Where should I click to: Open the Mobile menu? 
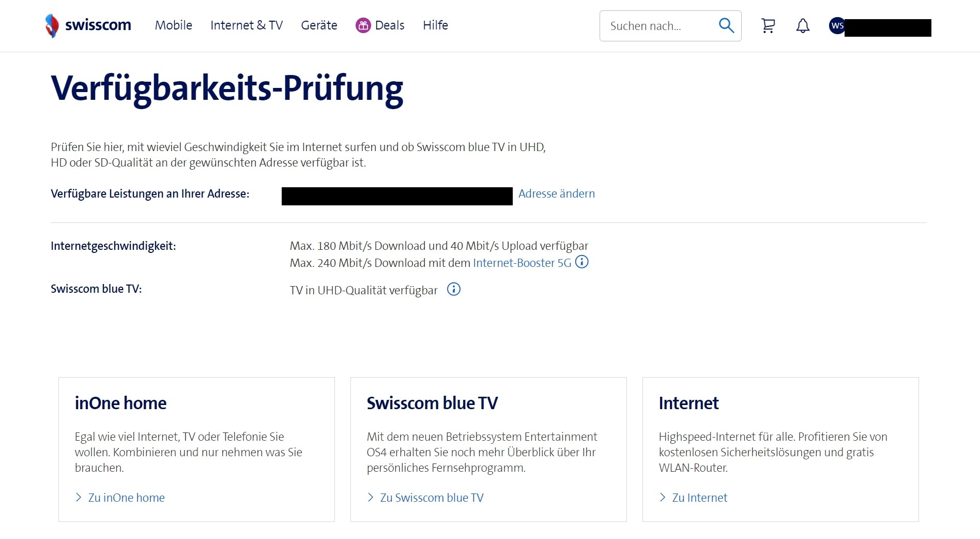tap(173, 25)
